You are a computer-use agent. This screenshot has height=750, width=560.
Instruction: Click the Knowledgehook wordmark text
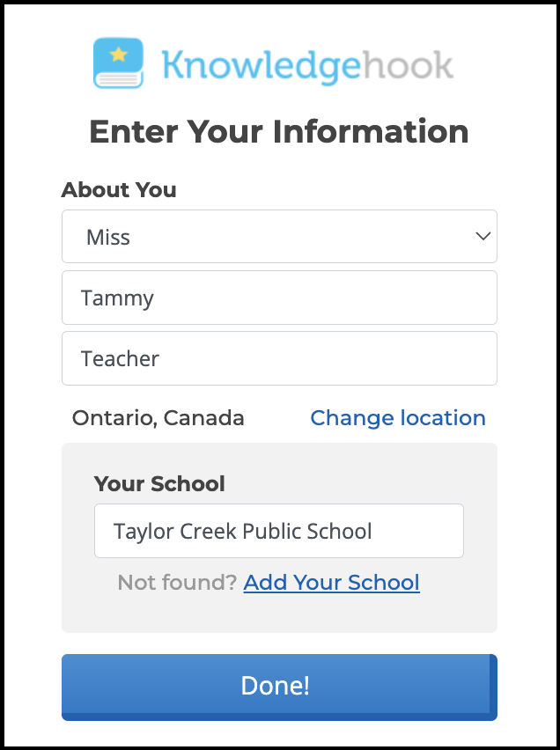[307, 65]
